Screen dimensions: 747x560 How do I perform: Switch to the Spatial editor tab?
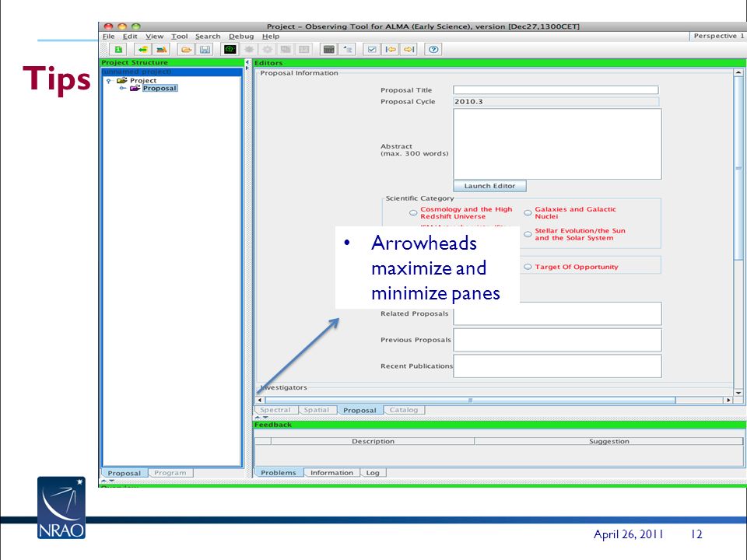[317, 410]
